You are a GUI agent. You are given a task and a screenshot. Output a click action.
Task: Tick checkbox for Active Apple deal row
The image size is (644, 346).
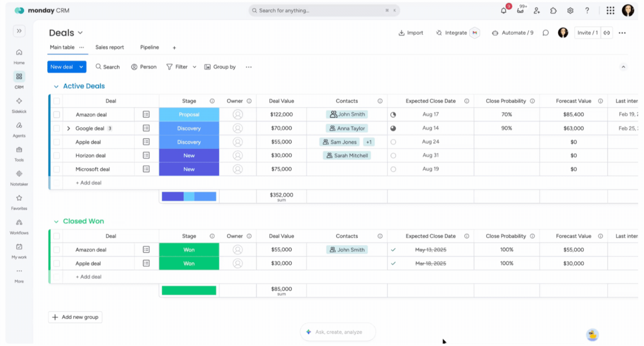pos(57,142)
